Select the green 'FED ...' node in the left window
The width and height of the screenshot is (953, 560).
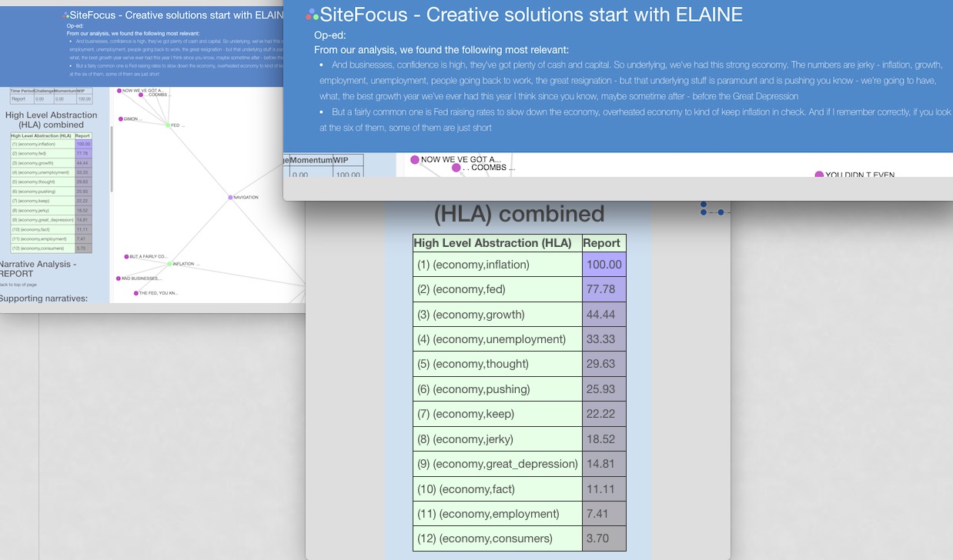168,125
